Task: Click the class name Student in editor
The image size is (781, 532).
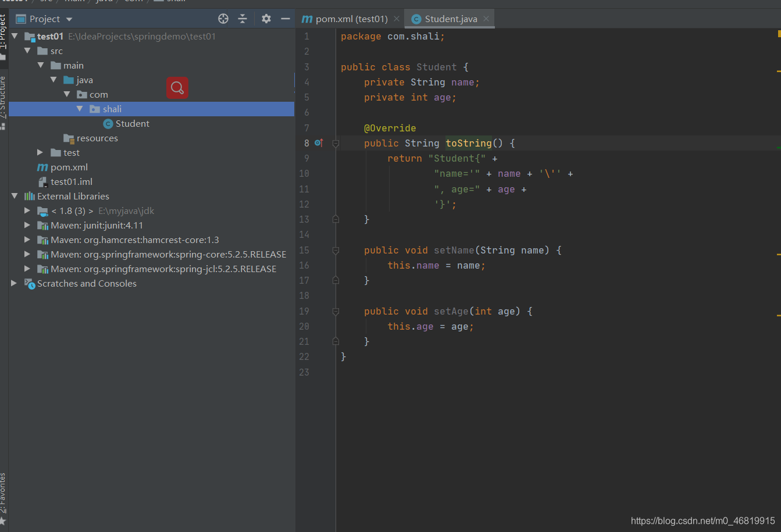Action: 437,67
